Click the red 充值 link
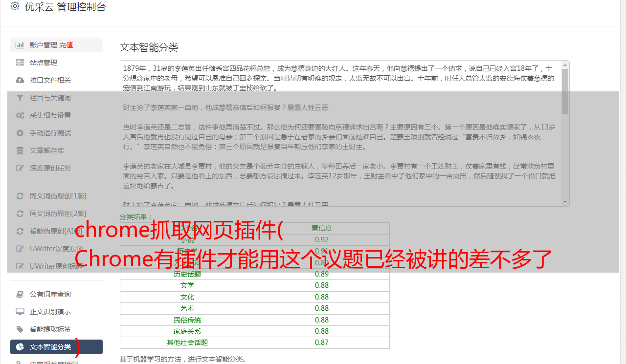Image resolution: width=626 pixels, height=364 pixels. pyautogui.click(x=67, y=45)
